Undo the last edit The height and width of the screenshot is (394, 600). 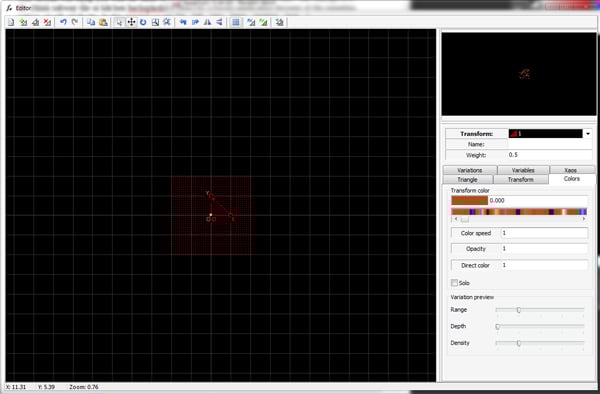pyautogui.click(x=63, y=22)
